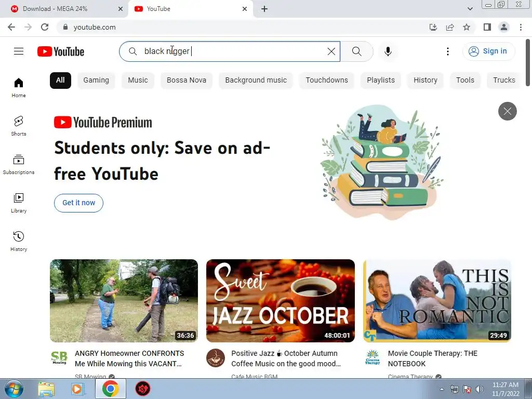Screen dimensions: 532x399
Task: Open the Sweet Jazz October thumbnail
Action: [x=281, y=301]
